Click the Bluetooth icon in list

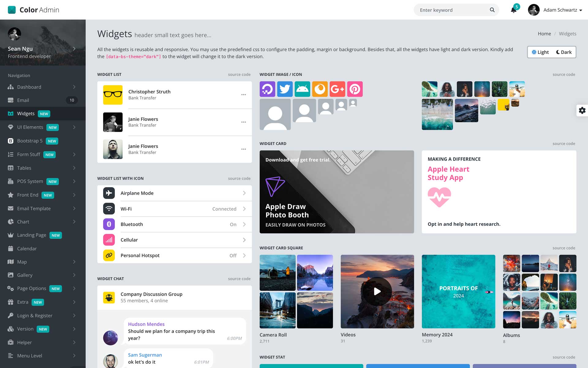[109, 224]
